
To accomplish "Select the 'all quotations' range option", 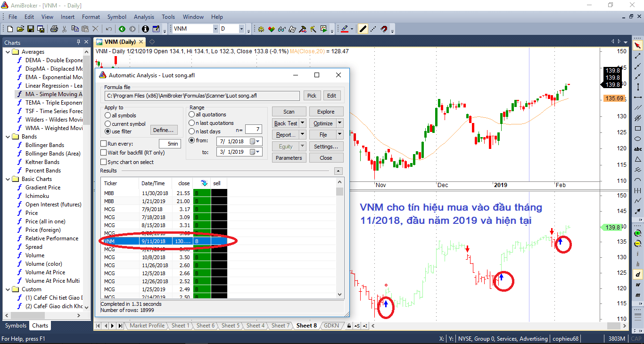I will 191,115.
